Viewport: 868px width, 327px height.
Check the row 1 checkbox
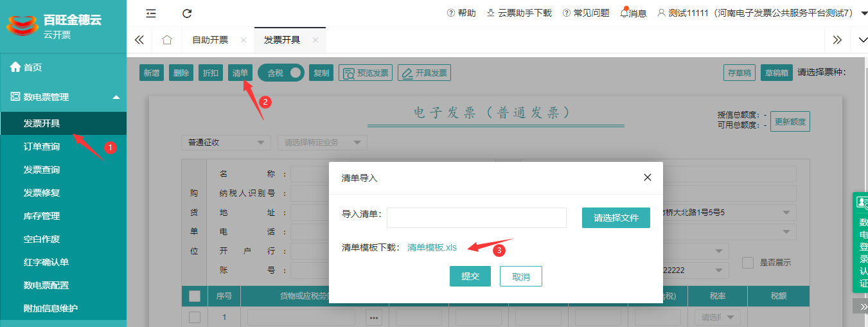click(195, 317)
